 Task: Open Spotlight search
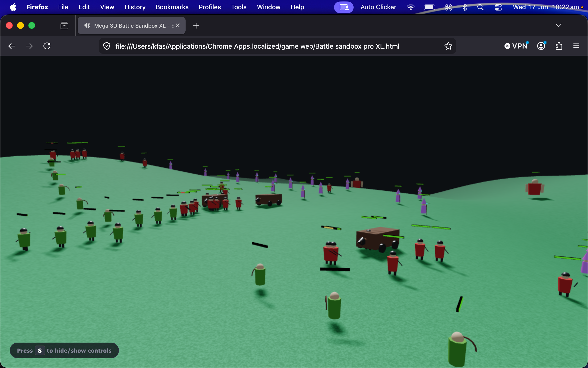480,7
